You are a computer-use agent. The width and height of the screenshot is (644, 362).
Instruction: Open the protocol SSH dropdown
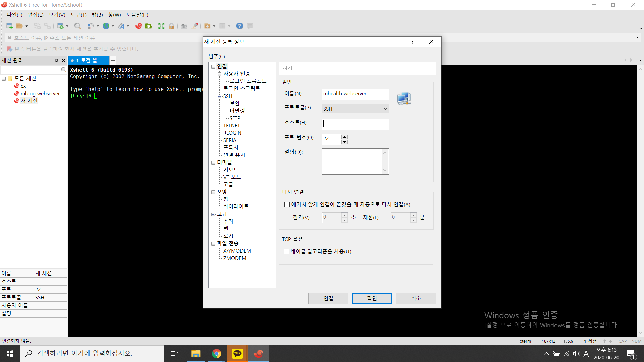click(x=355, y=109)
